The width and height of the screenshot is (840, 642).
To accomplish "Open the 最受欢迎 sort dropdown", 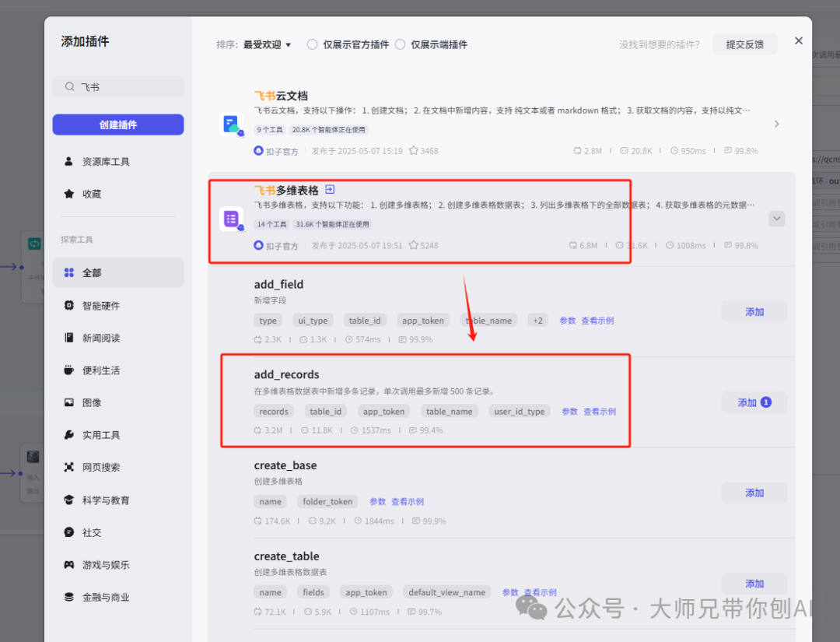I will [x=268, y=44].
